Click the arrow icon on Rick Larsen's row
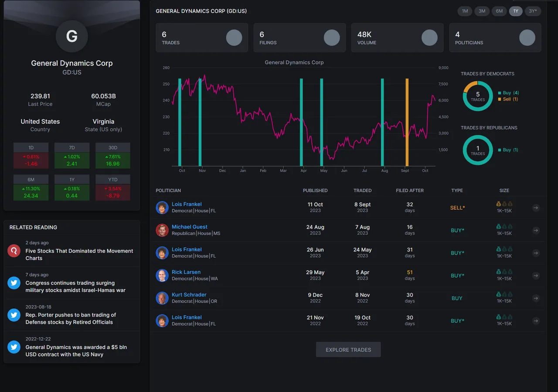 pos(536,276)
